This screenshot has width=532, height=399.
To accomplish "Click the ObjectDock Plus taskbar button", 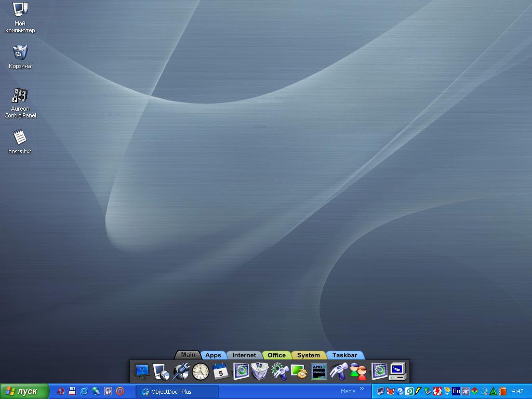I will pos(177,392).
